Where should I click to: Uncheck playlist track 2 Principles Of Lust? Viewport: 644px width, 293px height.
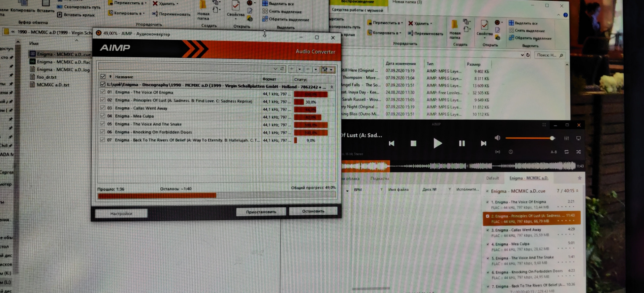(x=487, y=216)
